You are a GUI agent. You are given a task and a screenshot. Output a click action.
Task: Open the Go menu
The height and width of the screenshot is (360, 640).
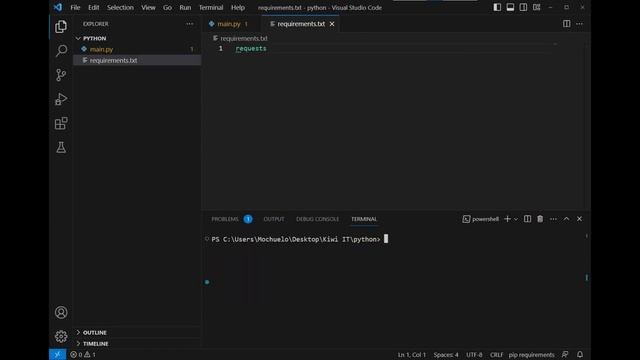[167, 7]
